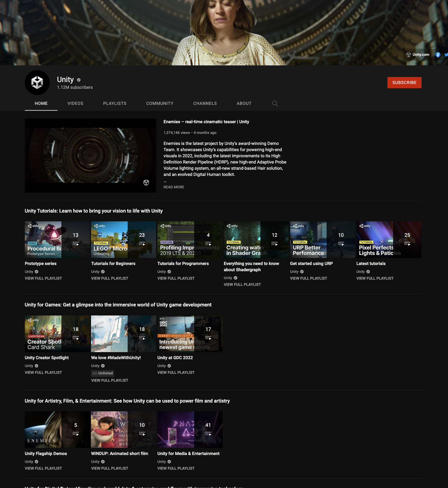
Task: Click the playlist icon on Tutorials for Beginners thumbnail
Action: [142, 244]
